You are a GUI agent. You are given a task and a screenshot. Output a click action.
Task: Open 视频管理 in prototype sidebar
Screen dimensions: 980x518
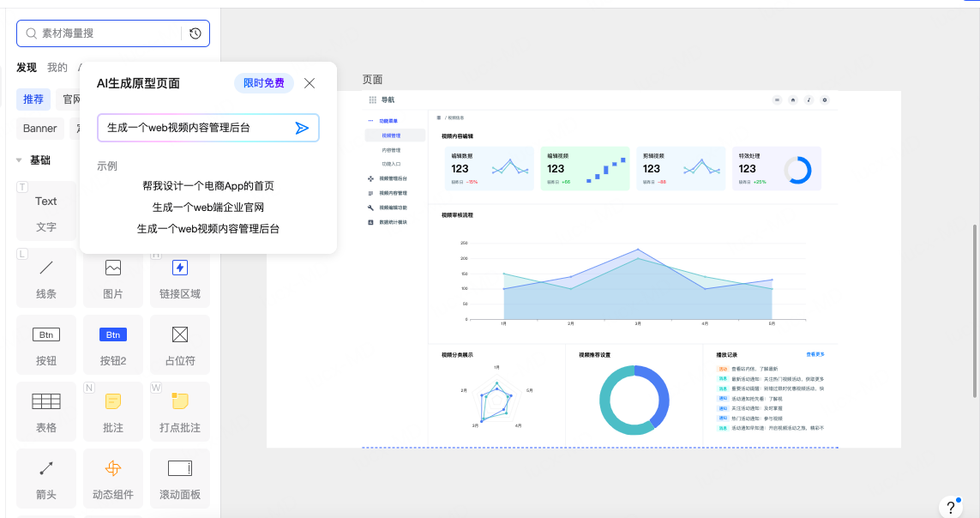point(395,136)
